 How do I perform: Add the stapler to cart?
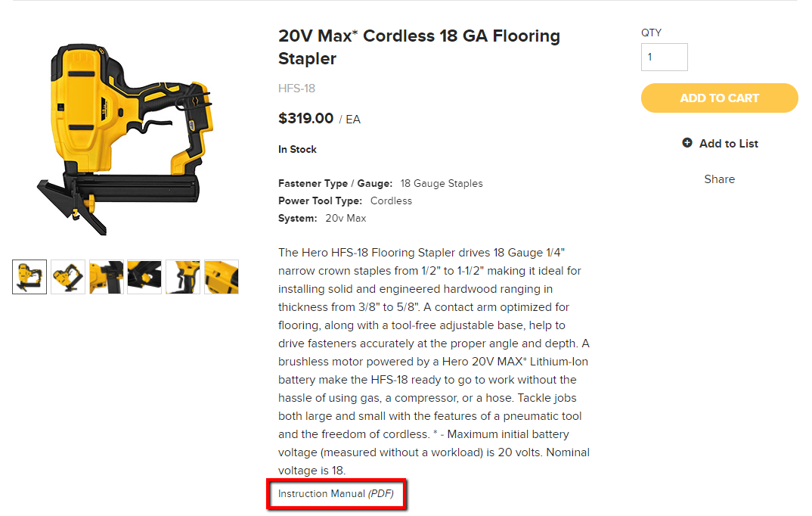pos(719,98)
